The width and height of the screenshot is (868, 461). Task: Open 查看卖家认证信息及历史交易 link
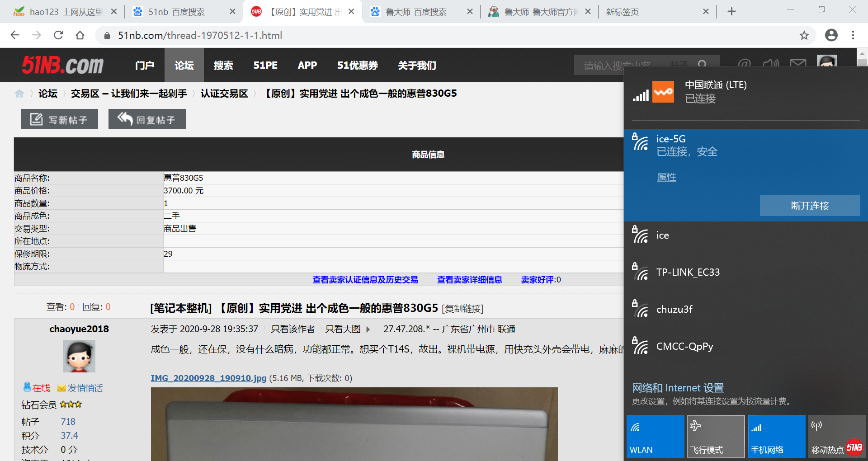(x=365, y=280)
